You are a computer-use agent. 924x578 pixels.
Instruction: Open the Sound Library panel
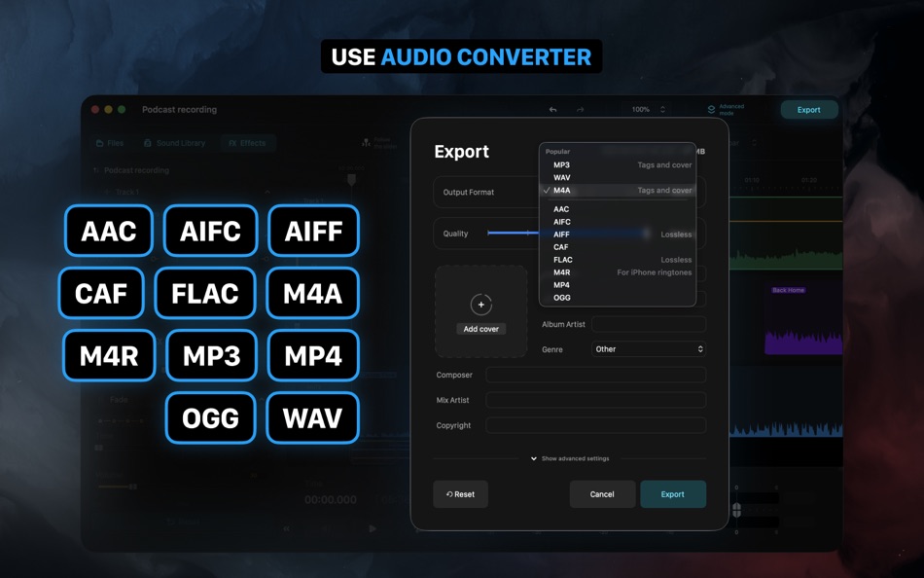174,143
